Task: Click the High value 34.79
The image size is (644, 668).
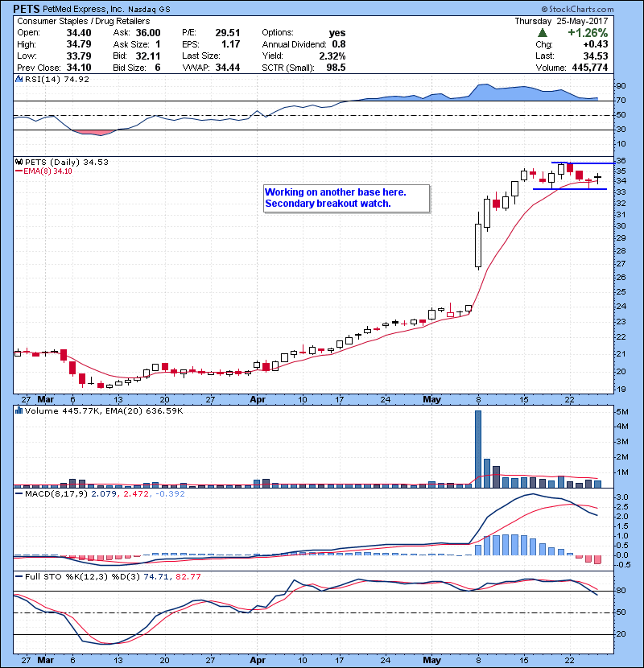Action: [79, 44]
